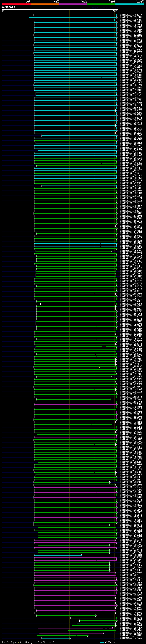
Task: Select hit UniRef100_Q05JX9
Action: tap(131, 352)
